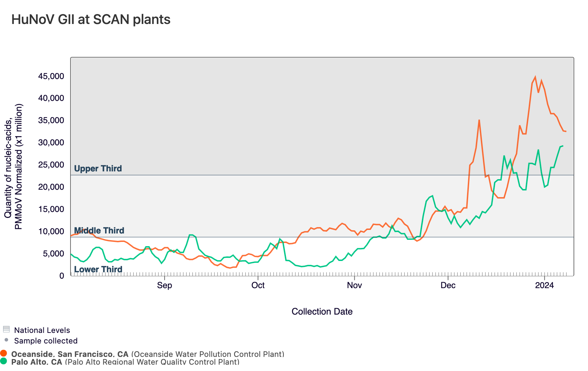Click the National Levels striped legend icon
Viewport: 588px width, 371px height.
click(x=6, y=329)
